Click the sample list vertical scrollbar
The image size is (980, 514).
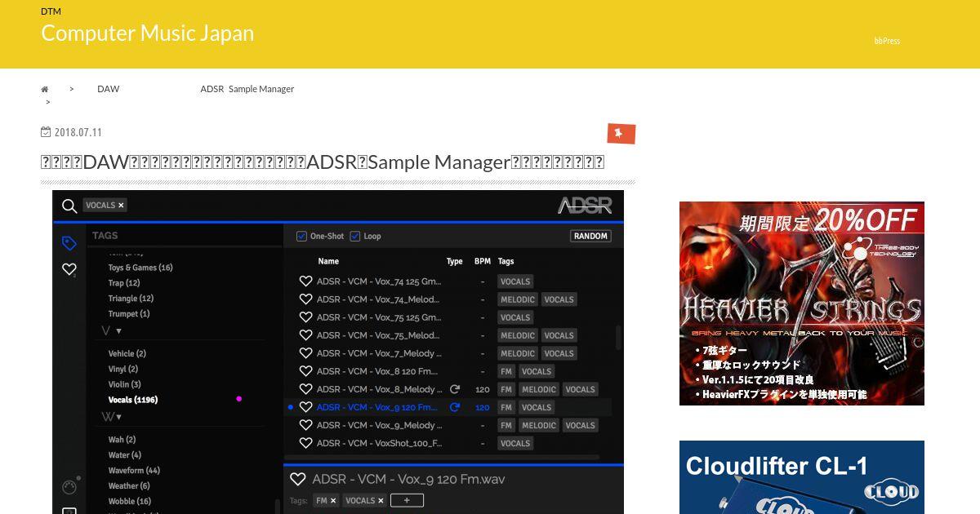tap(618, 336)
